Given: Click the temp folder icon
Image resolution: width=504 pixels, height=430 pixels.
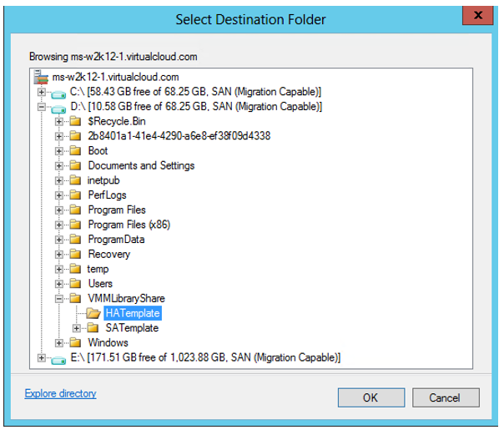Looking at the screenshot, I should tap(75, 269).
